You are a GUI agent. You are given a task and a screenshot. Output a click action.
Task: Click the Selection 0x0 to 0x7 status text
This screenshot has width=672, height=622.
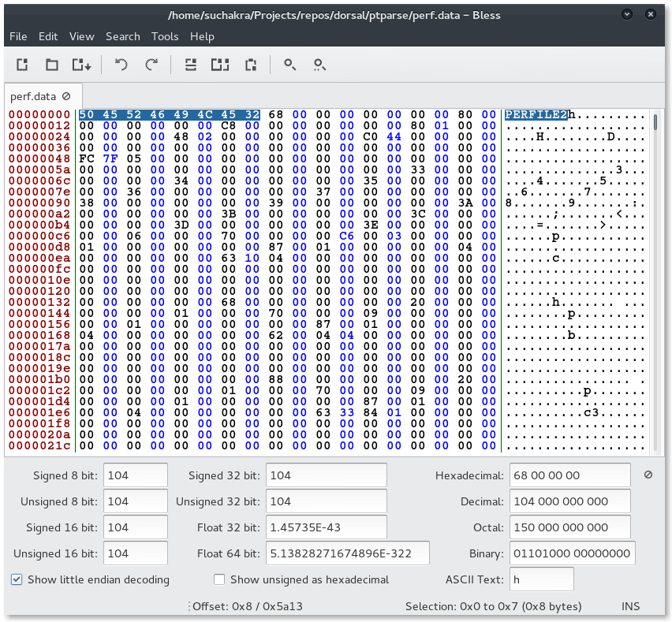pos(493,606)
